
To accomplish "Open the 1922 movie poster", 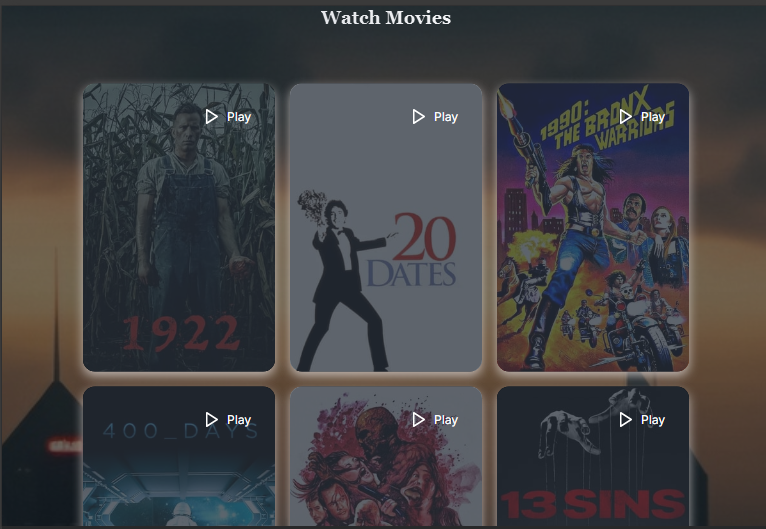I will click(x=179, y=228).
